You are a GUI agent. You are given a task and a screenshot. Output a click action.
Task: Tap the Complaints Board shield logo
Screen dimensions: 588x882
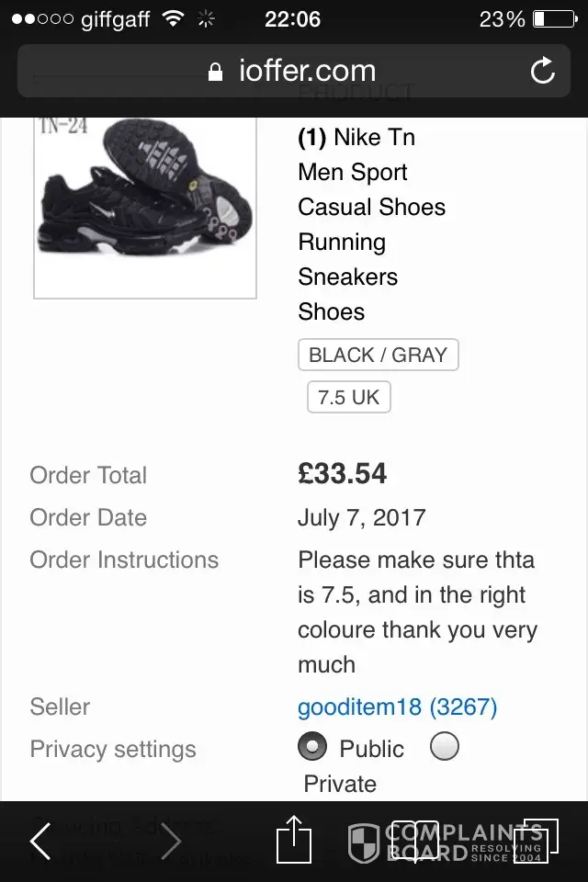coord(364,842)
